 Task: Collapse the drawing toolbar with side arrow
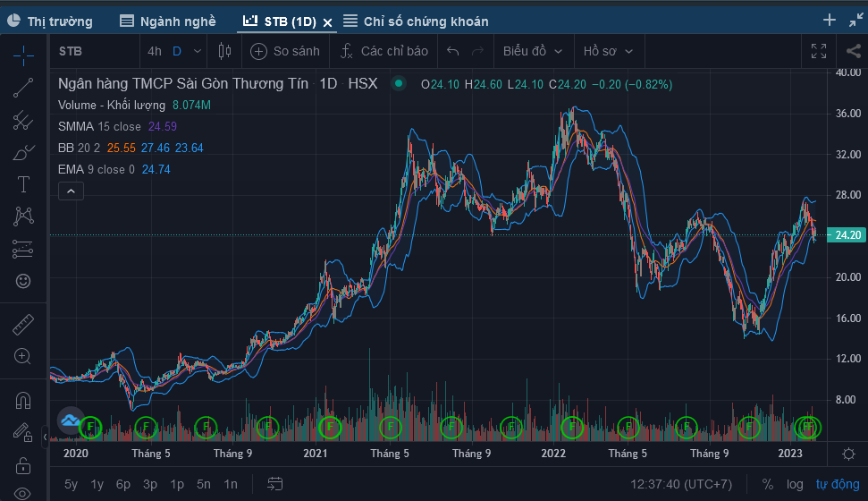(x=45, y=437)
